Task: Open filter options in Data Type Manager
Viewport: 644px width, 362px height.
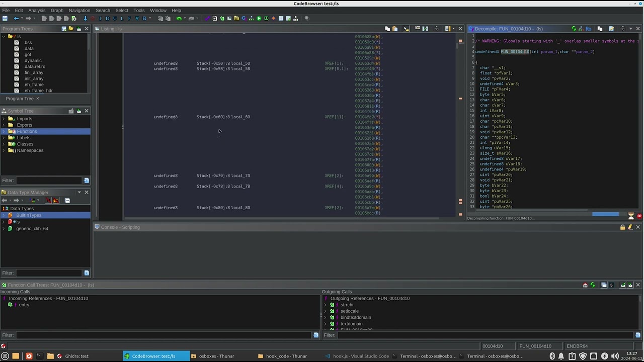Action: (x=86, y=273)
